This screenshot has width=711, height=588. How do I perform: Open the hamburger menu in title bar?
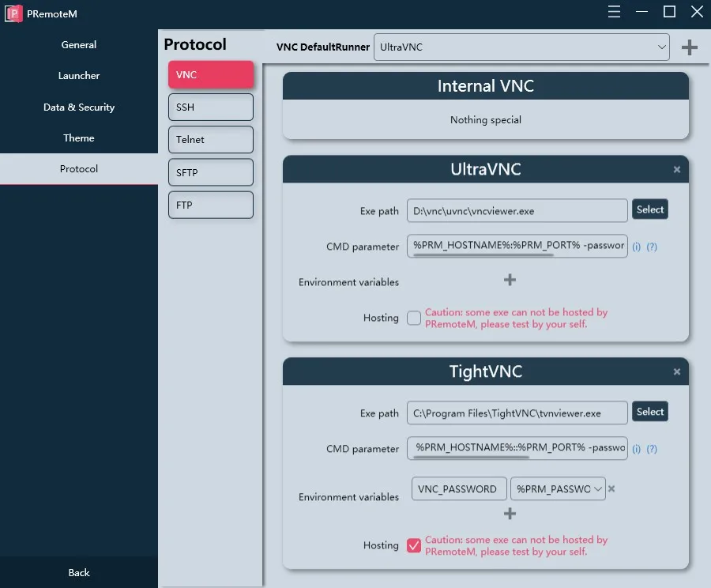615,12
